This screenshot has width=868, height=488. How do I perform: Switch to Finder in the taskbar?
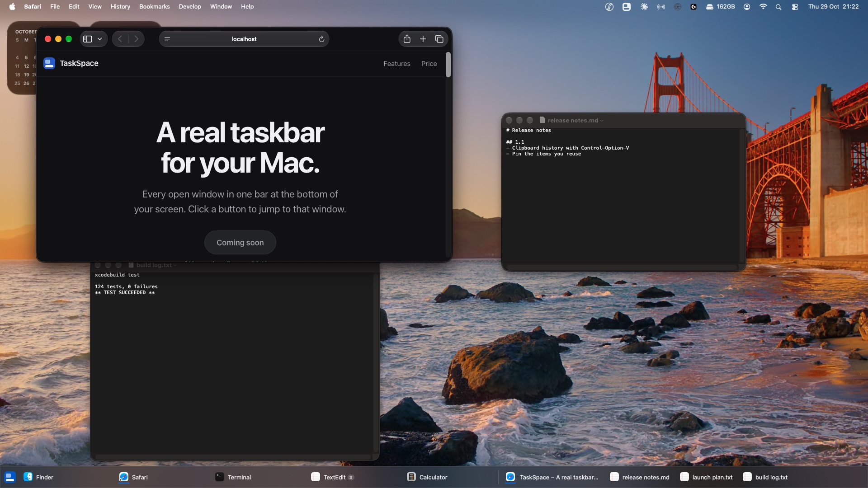click(x=39, y=477)
